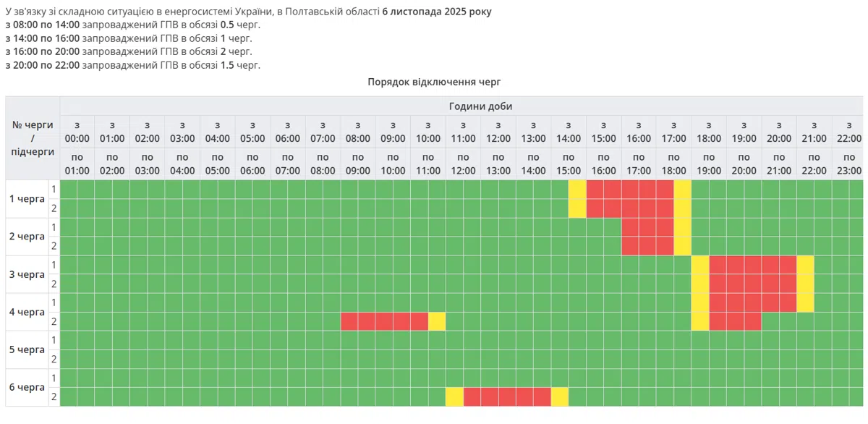Click the bold "з 16:00 по 20:00" text

click(x=42, y=51)
